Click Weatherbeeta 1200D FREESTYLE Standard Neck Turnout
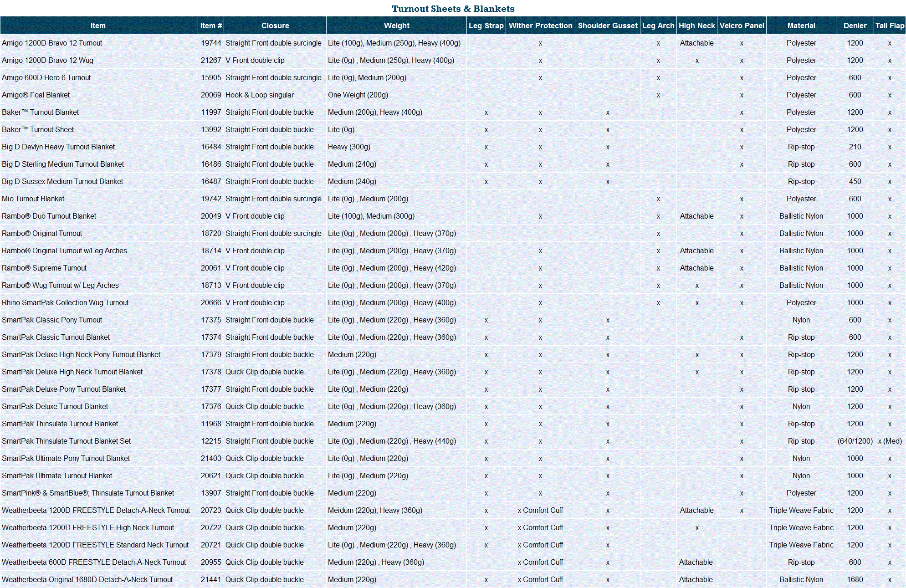This screenshot has width=906, height=588. point(95,545)
